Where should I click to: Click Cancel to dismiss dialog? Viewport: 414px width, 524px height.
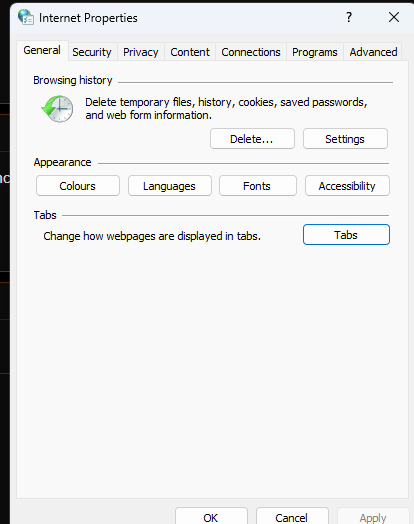tap(292, 517)
